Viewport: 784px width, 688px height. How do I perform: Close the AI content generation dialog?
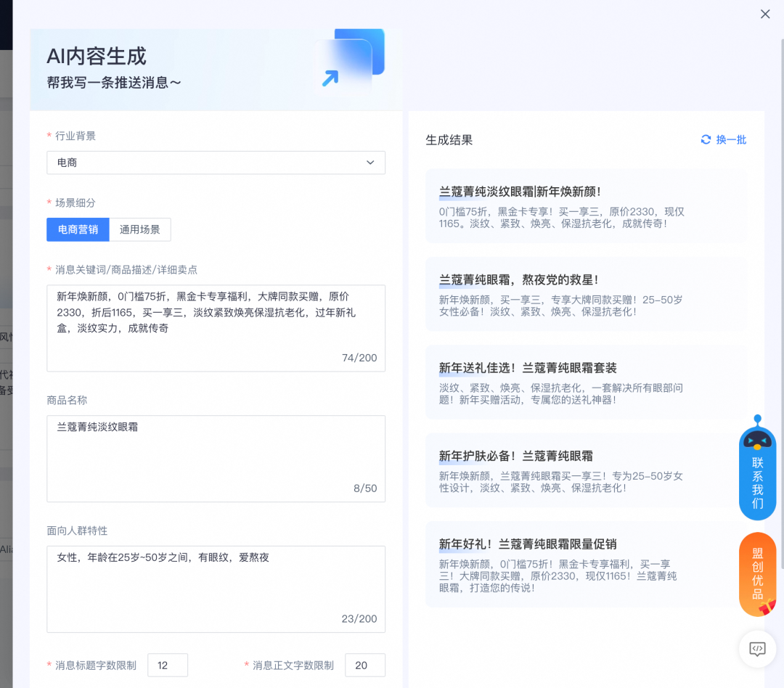[x=765, y=14]
